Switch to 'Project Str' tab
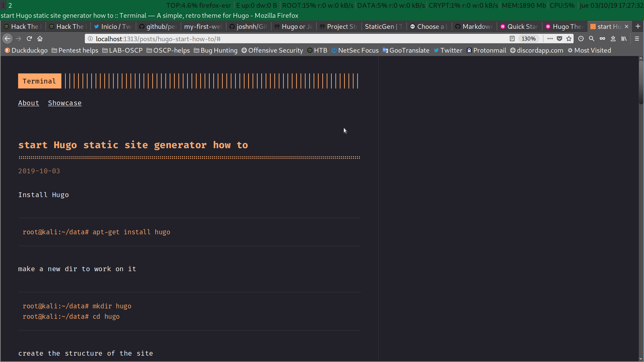644x362 pixels. pos(340,26)
